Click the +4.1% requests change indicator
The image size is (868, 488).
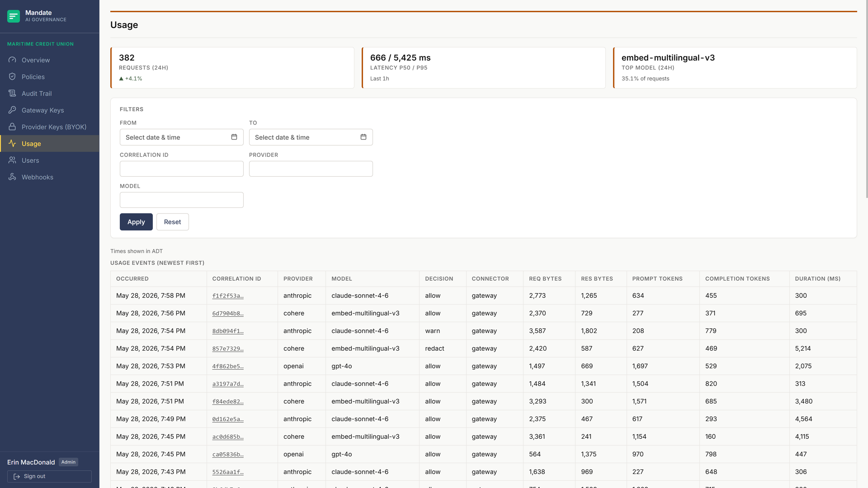[131, 79]
